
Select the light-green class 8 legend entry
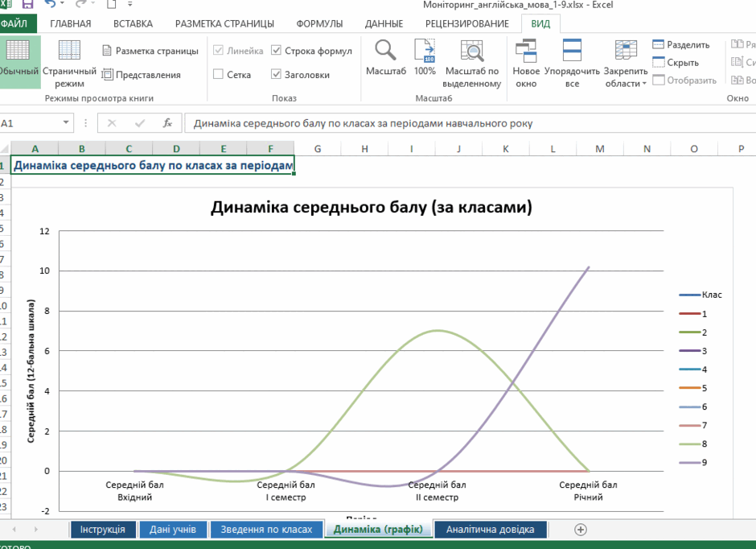[693, 444]
